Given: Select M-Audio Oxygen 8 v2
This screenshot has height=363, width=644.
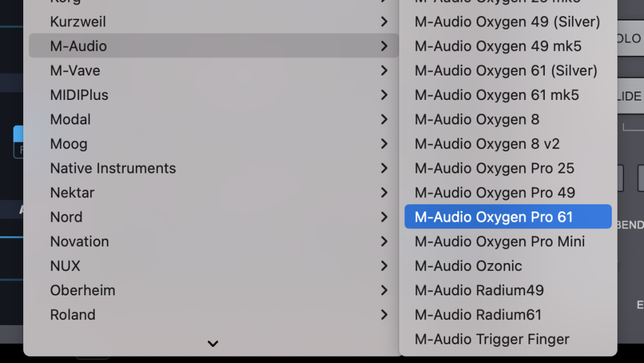Looking at the screenshot, I should coord(487,144).
